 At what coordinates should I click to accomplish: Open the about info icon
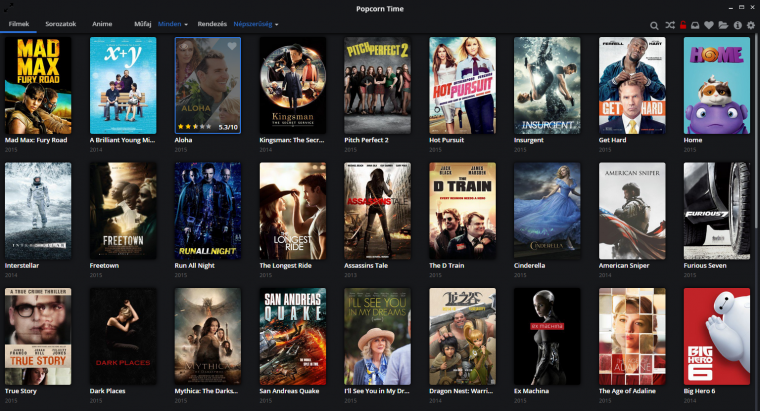click(738, 25)
